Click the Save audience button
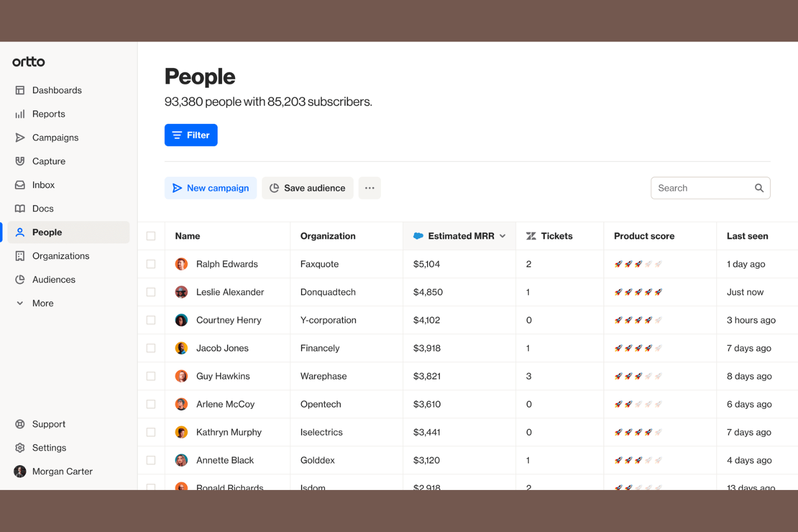 coord(307,188)
